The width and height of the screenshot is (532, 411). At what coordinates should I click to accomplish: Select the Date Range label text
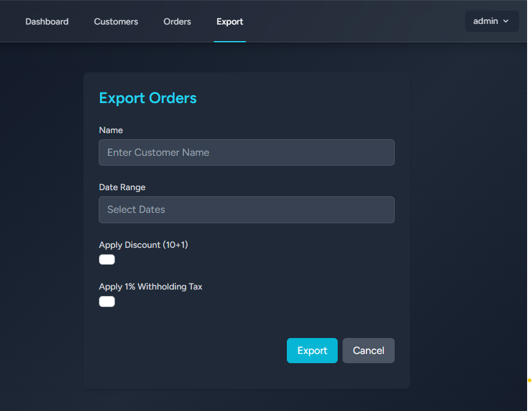click(123, 187)
